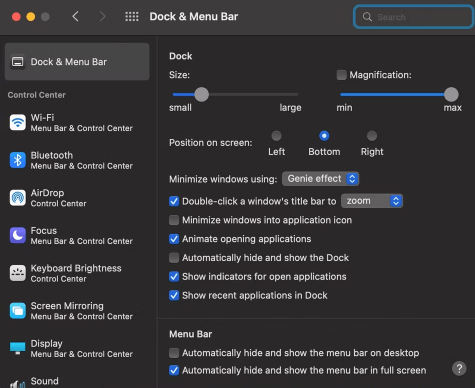Click the search magnifier icon
The height and width of the screenshot is (388, 475).
(x=367, y=17)
